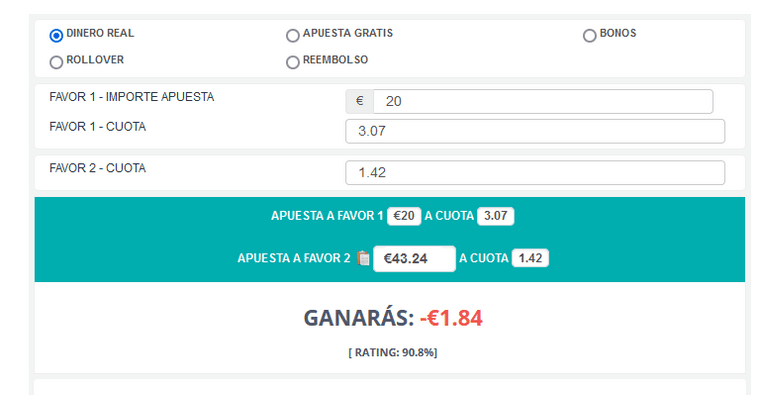The image size is (760, 395).
Task: Copy the Favor 2 stake with clipboard icon
Action: pyautogui.click(x=363, y=258)
